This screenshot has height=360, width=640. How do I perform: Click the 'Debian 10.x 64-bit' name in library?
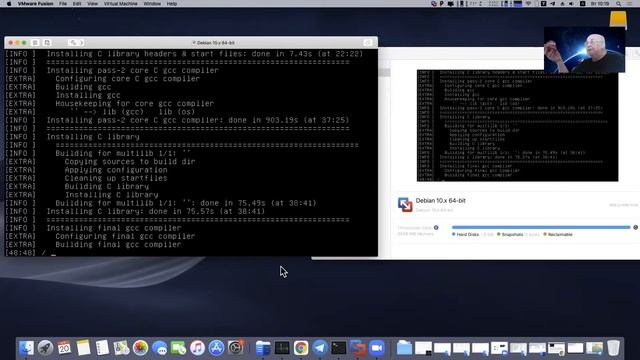440,200
